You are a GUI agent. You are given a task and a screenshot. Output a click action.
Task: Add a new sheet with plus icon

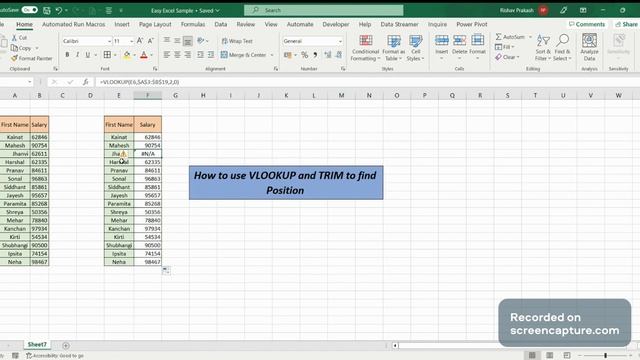66,345
